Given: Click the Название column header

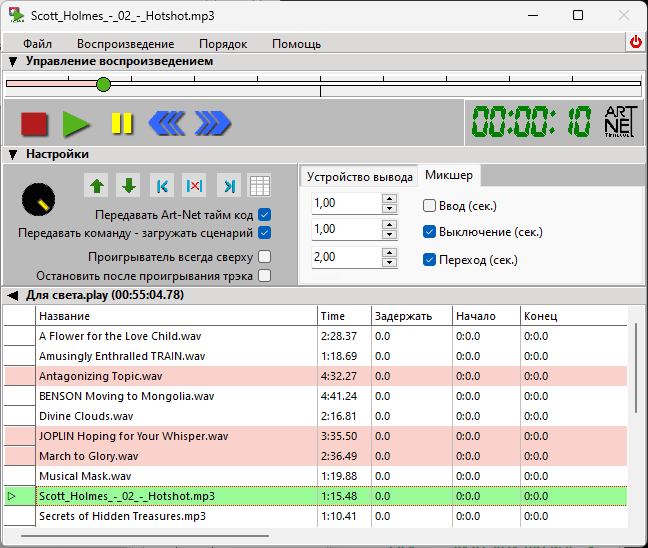Looking at the screenshot, I should click(x=176, y=316).
